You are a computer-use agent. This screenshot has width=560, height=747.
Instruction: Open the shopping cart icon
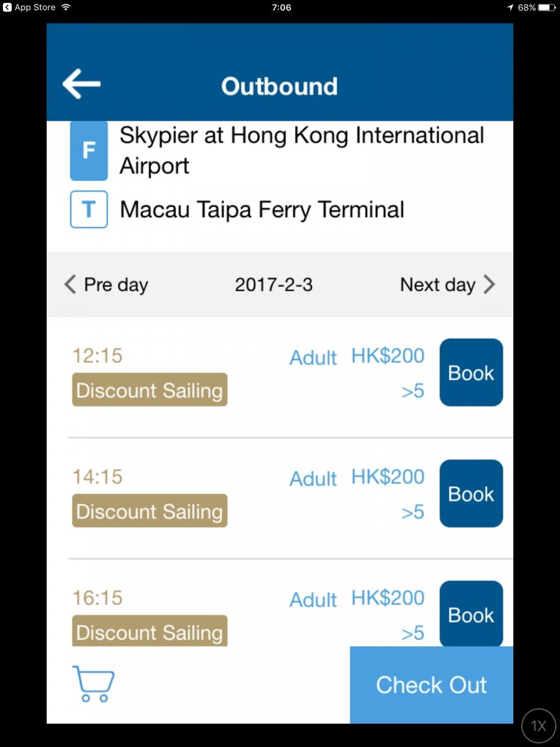pyautogui.click(x=93, y=683)
